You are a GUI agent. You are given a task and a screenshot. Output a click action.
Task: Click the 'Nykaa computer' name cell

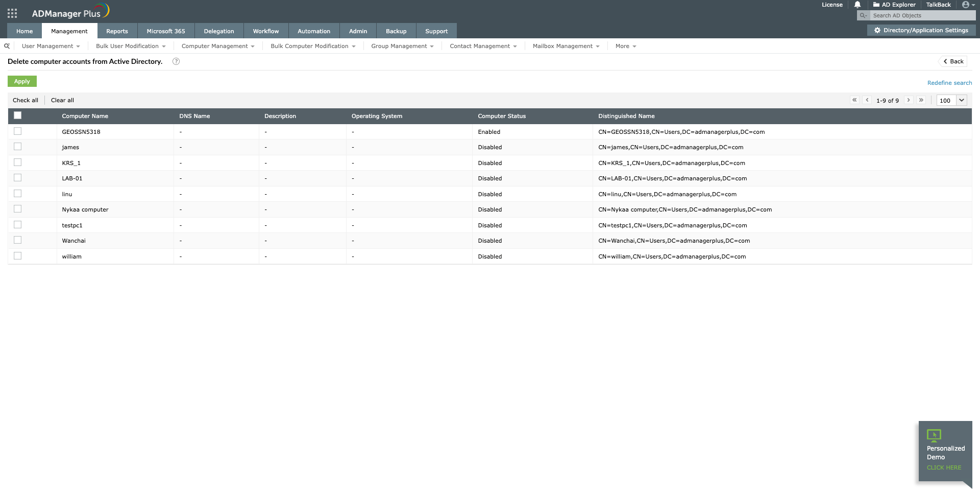click(85, 209)
